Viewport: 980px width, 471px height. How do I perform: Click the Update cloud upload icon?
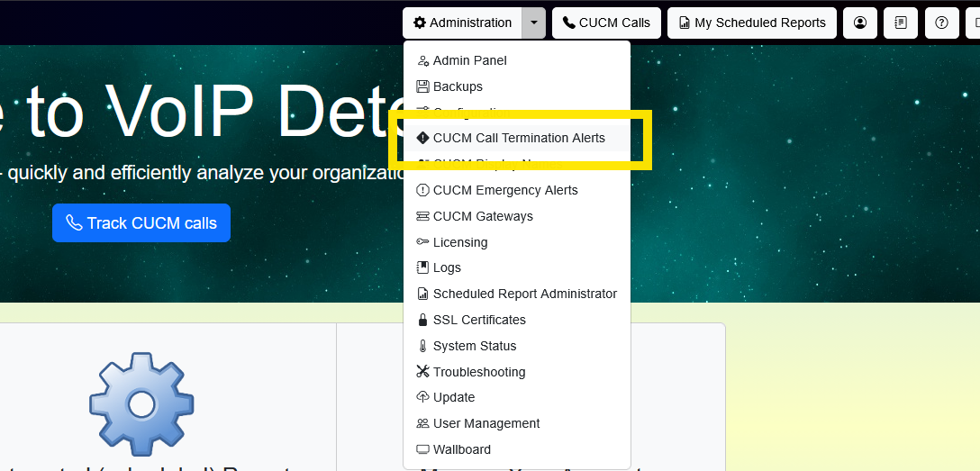tap(422, 397)
